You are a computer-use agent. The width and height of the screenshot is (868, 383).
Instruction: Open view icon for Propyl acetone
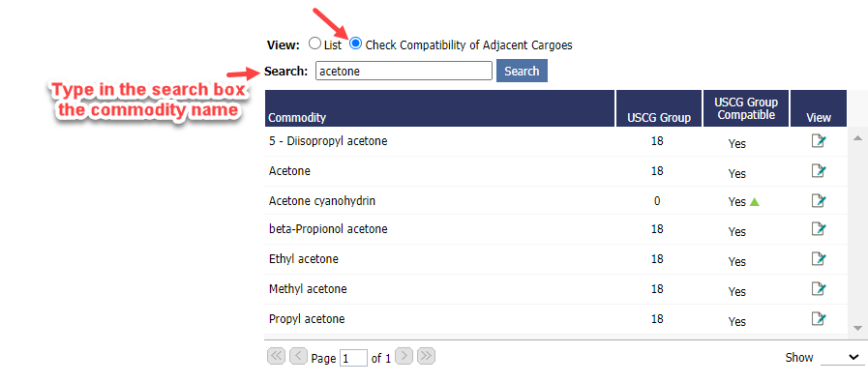tap(819, 318)
